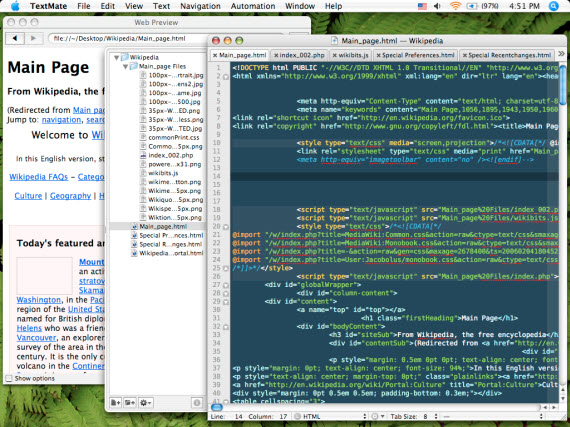
Task: Close the Special Recentchanges.html tab via its x
Action: 465,55
